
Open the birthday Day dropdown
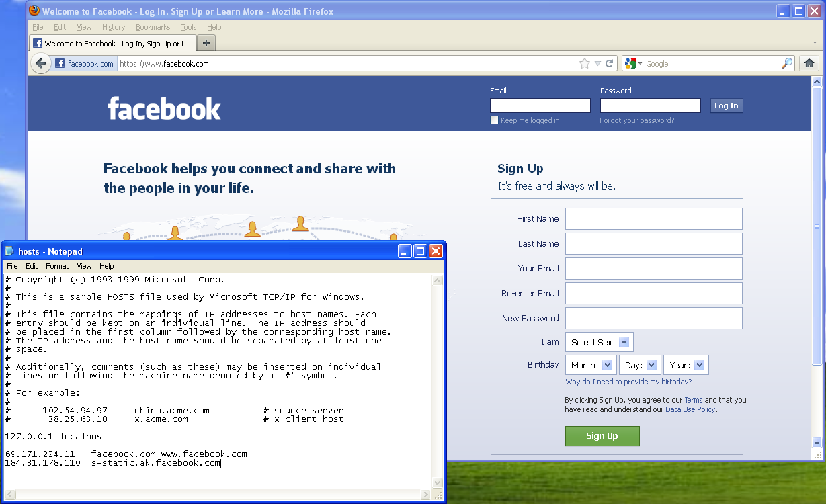(x=639, y=365)
